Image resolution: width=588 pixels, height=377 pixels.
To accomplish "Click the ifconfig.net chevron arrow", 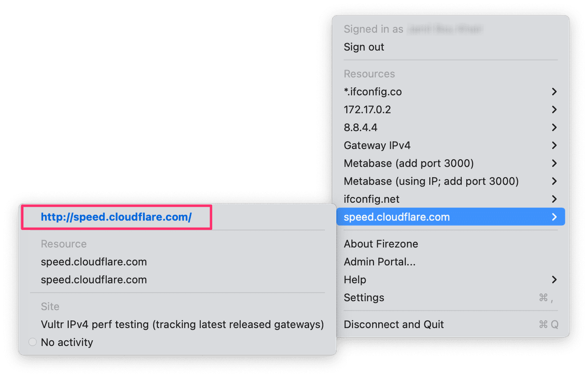I will click(554, 199).
